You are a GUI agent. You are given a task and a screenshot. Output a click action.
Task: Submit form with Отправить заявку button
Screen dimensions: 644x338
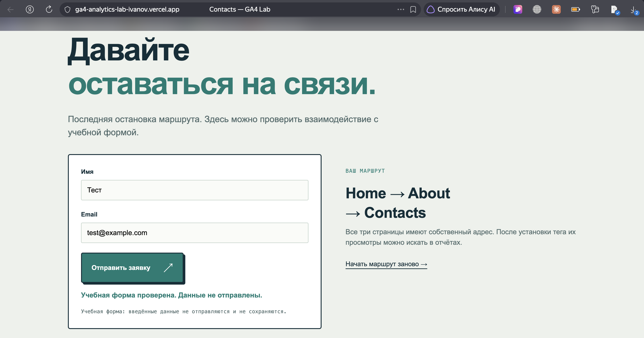click(132, 268)
